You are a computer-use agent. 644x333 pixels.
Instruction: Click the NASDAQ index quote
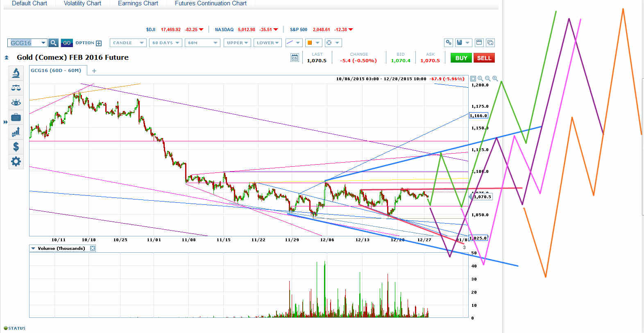pos(247,29)
